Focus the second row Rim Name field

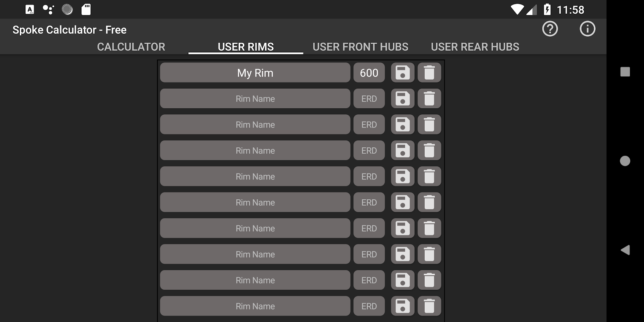click(x=255, y=99)
